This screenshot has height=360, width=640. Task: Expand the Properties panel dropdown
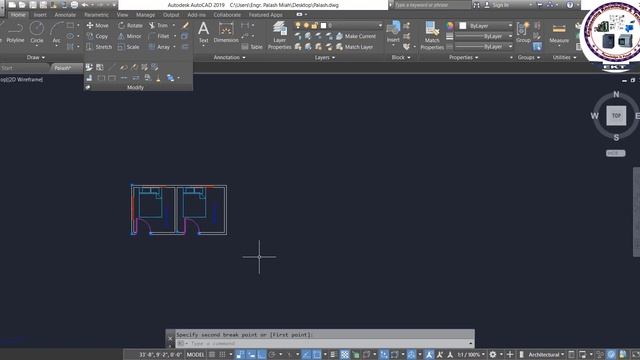[463, 58]
